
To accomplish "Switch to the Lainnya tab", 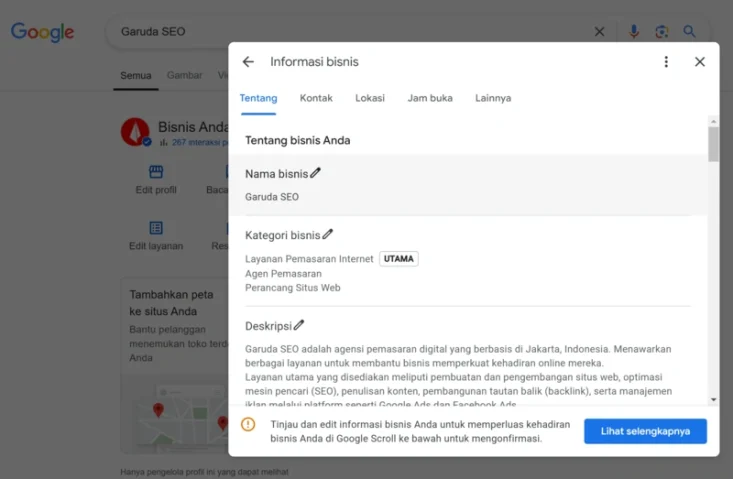I will (493, 98).
